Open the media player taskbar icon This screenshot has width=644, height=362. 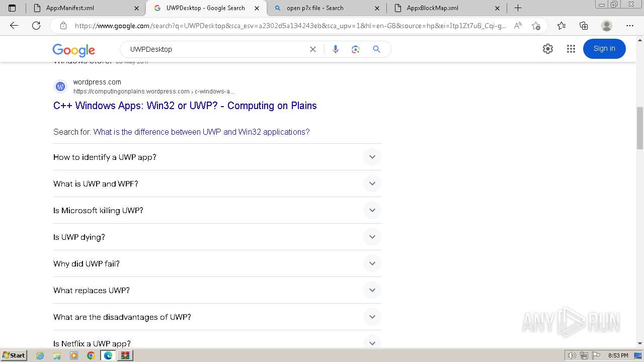(74, 355)
